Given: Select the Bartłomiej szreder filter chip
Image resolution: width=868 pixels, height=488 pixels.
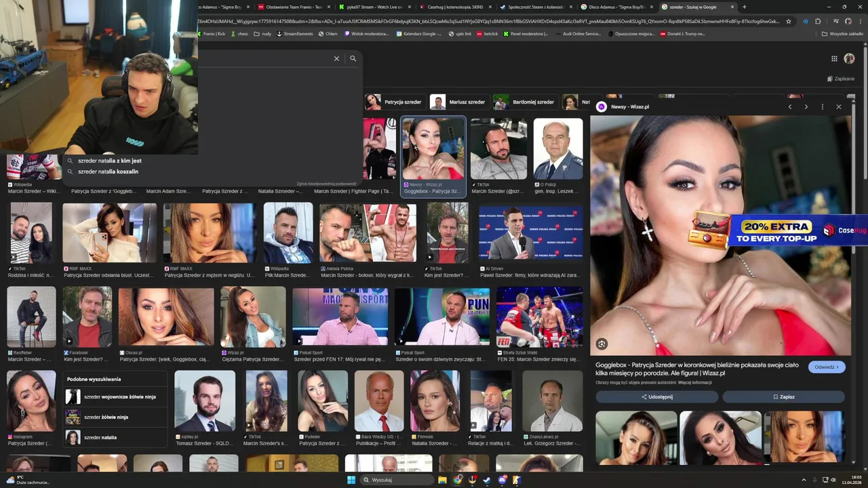Looking at the screenshot, I should (524, 102).
